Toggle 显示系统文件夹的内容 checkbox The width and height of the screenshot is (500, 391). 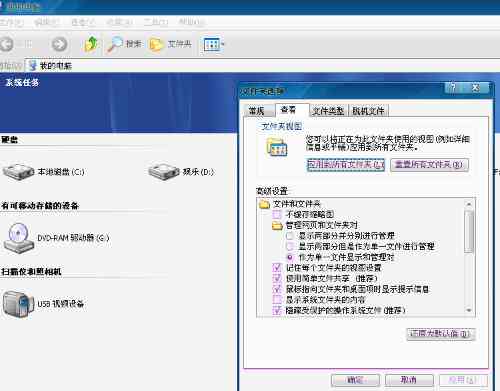coord(277,300)
